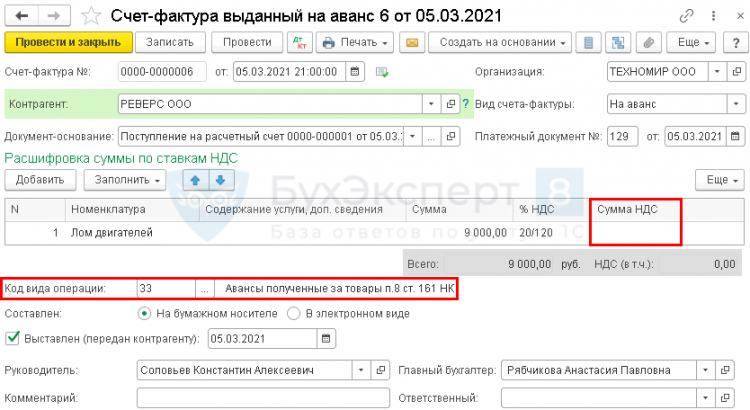Move table row up with blue arrow
Viewport: 750px width, 410px height.
[195, 180]
